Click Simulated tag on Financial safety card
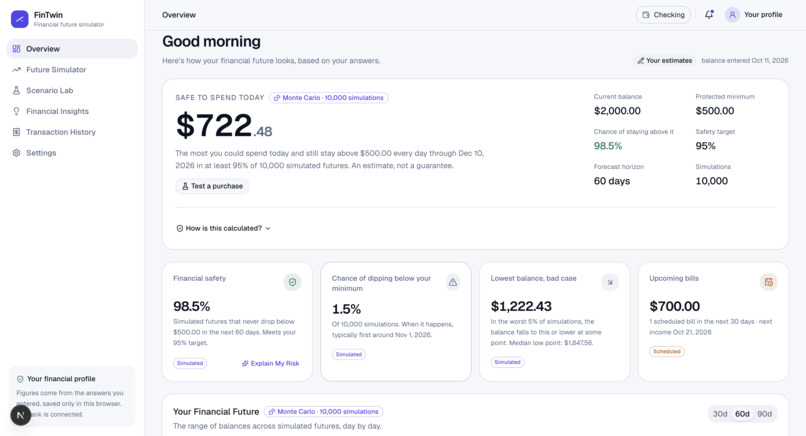The width and height of the screenshot is (806, 436). [x=190, y=364]
